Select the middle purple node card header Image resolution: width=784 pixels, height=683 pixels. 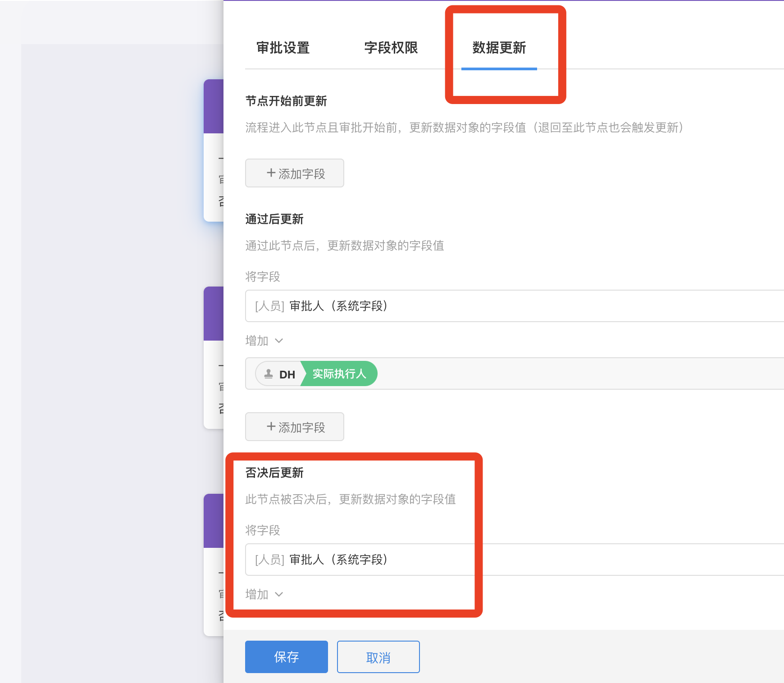(214, 314)
